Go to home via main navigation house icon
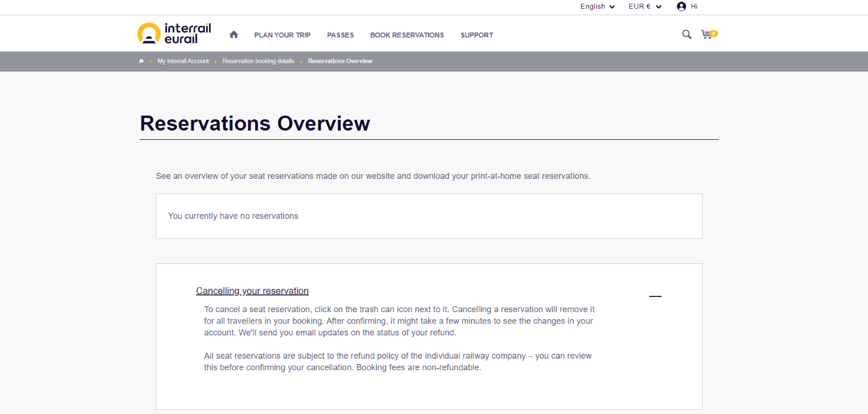The width and height of the screenshot is (868, 414). click(234, 35)
